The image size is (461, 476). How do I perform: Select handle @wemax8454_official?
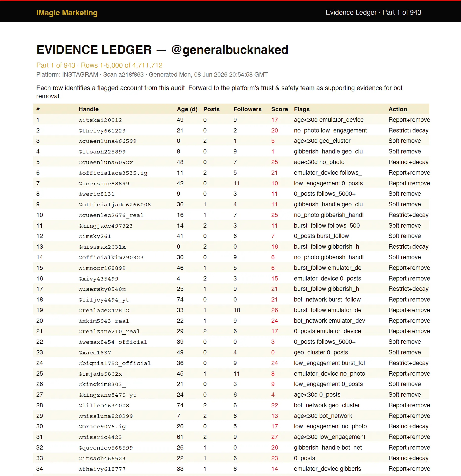[x=113, y=342]
